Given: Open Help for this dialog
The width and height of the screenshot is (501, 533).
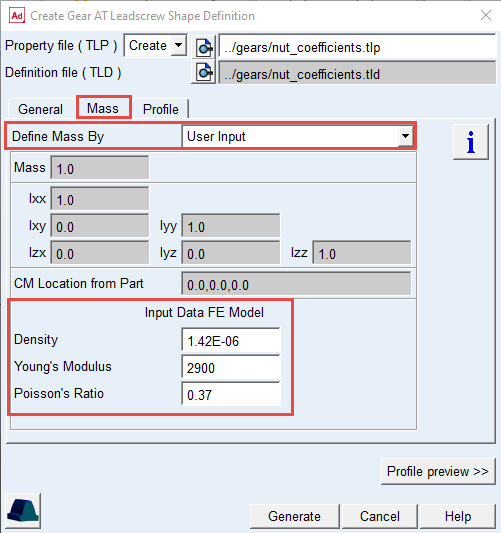Looking at the screenshot, I should coord(457,516).
